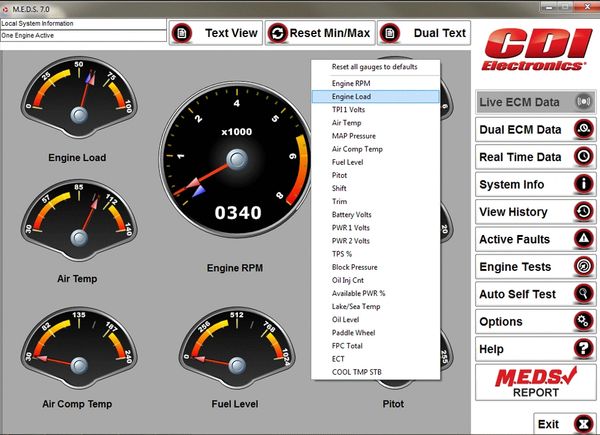Click the Reset Min/Max label
Image resolution: width=600 pixels, height=435 pixels.
coord(330,33)
